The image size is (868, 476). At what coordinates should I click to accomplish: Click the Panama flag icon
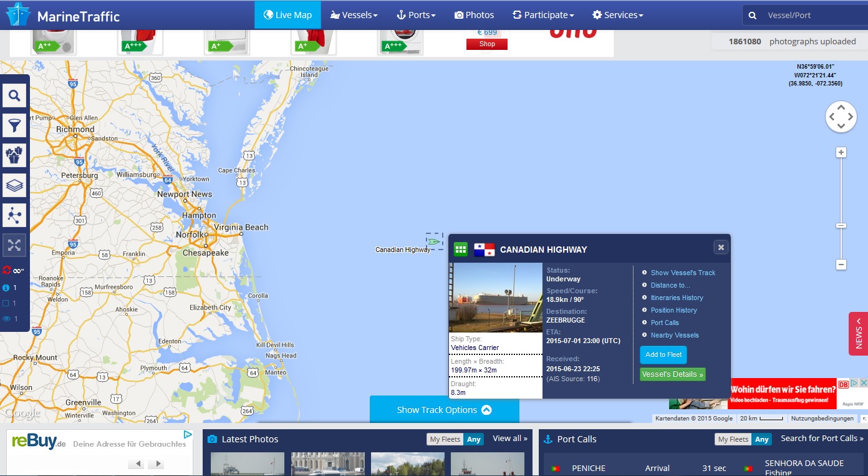(x=484, y=250)
